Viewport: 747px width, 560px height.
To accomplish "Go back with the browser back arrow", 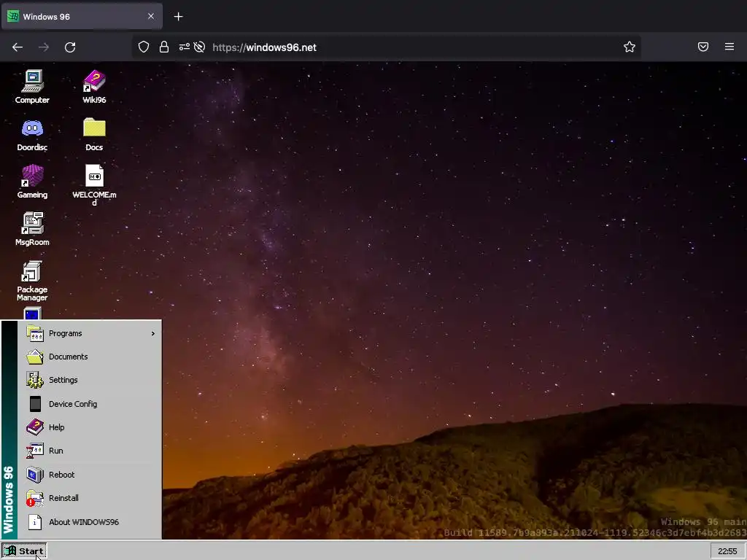I will pos(18,47).
